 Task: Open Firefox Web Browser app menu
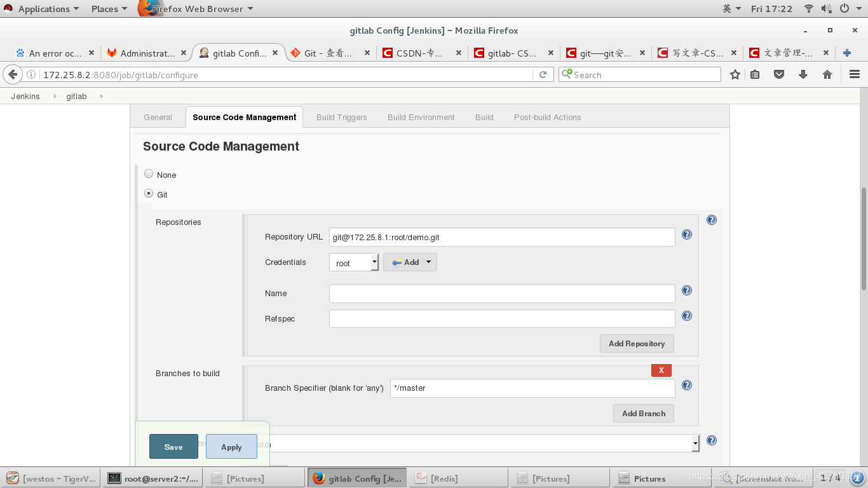coord(197,9)
